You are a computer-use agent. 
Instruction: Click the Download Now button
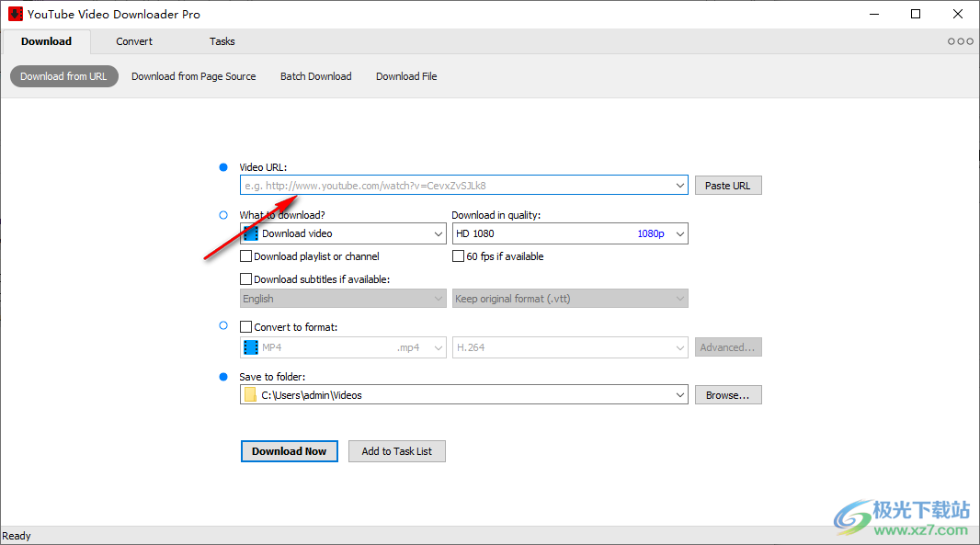290,451
